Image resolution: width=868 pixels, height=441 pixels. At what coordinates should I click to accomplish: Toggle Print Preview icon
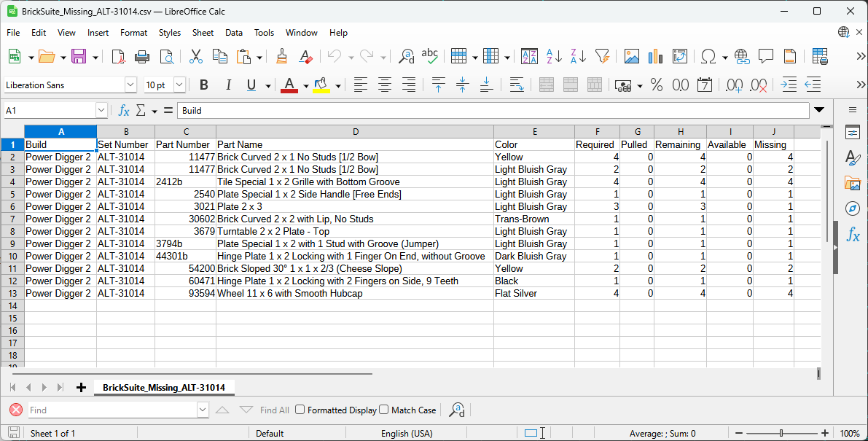click(167, 56)
